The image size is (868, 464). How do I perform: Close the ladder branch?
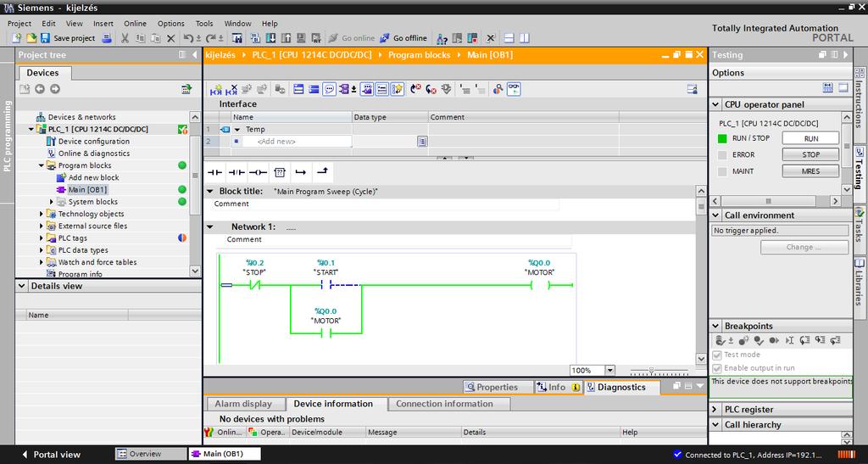[322, 173]
